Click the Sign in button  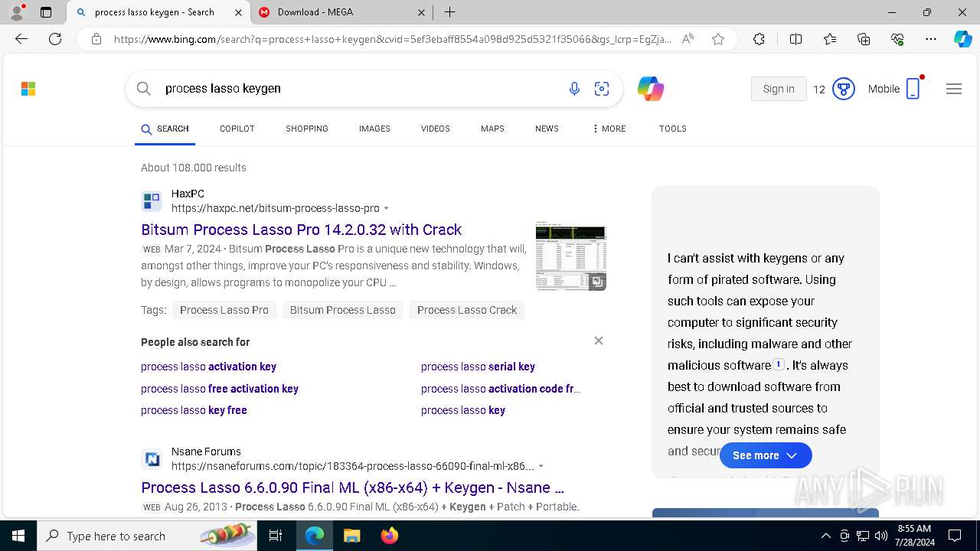(x=779, y=89)
